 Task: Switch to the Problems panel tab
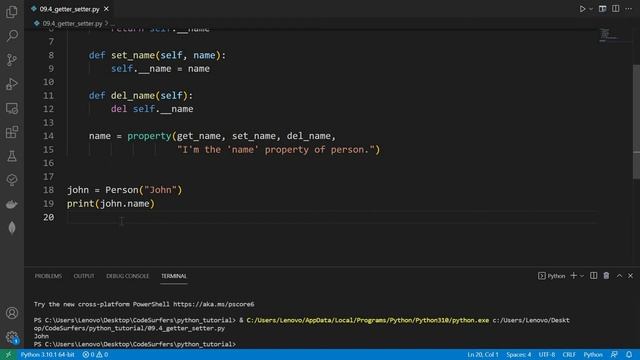click(x=48, y=276)
